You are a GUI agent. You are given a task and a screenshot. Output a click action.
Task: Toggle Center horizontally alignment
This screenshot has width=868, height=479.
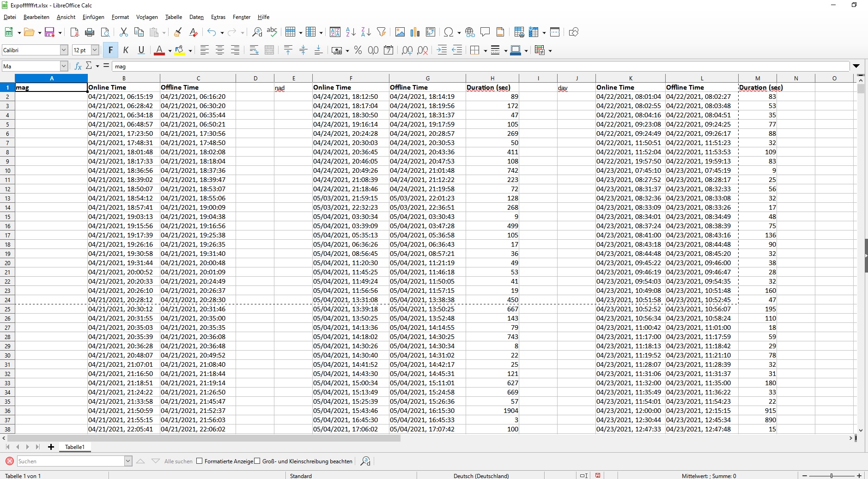[220, 50]
